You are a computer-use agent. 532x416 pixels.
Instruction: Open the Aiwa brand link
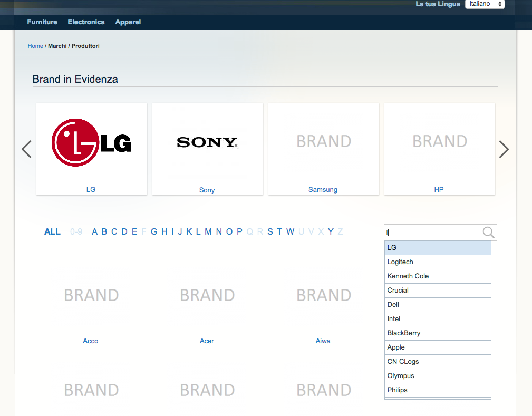pos(323,341)
